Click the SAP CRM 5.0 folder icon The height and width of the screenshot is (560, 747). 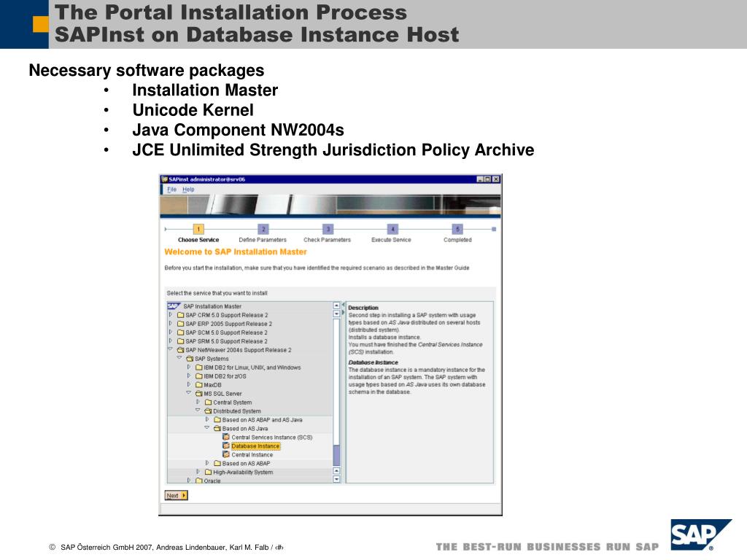tap(181, 315)
